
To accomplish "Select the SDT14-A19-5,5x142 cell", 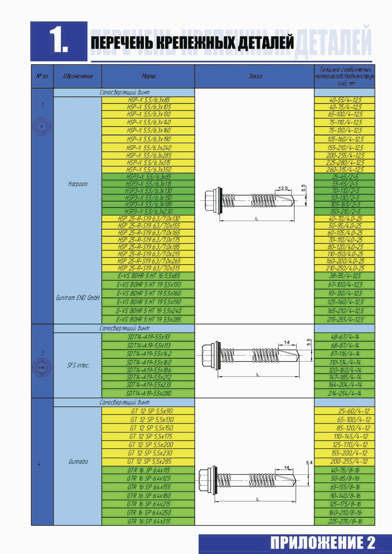I will [x=148, y=354].
